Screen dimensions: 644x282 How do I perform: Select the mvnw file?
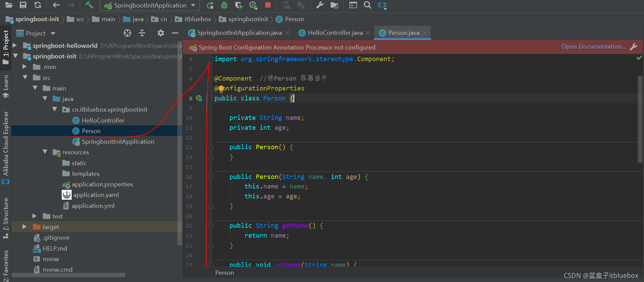tap(50, 259)
